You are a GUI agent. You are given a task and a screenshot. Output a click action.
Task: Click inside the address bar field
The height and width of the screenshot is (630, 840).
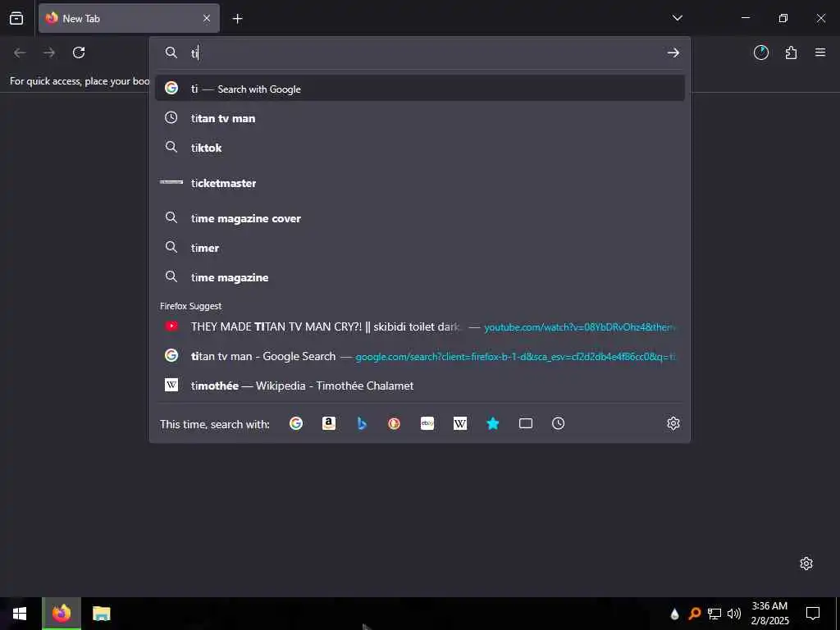pos(419,52)
